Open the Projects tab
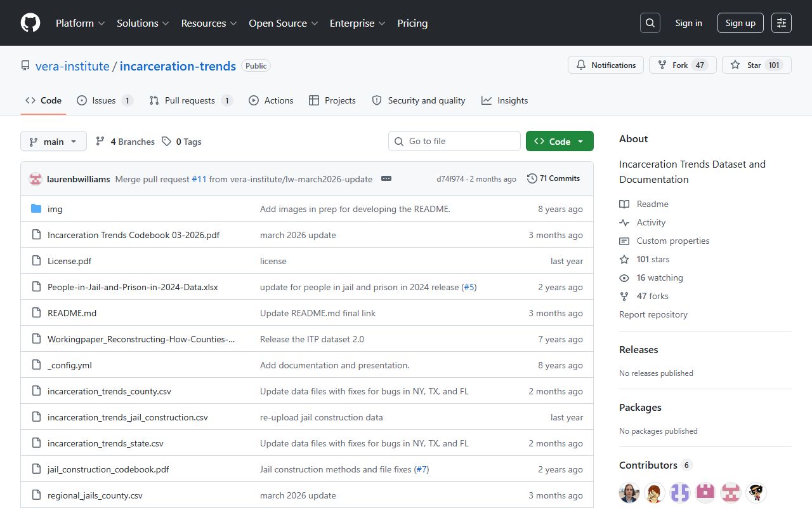 (x=332, y=100)
